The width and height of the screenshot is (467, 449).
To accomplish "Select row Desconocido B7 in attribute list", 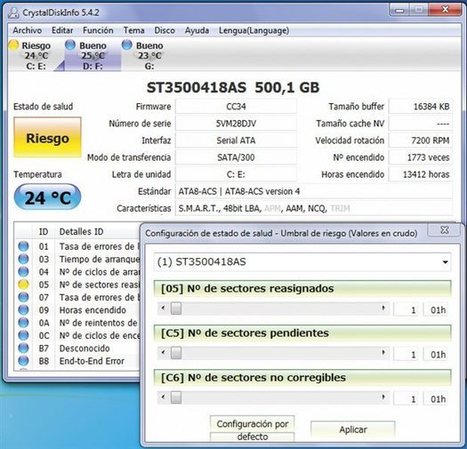I will 78,348.
